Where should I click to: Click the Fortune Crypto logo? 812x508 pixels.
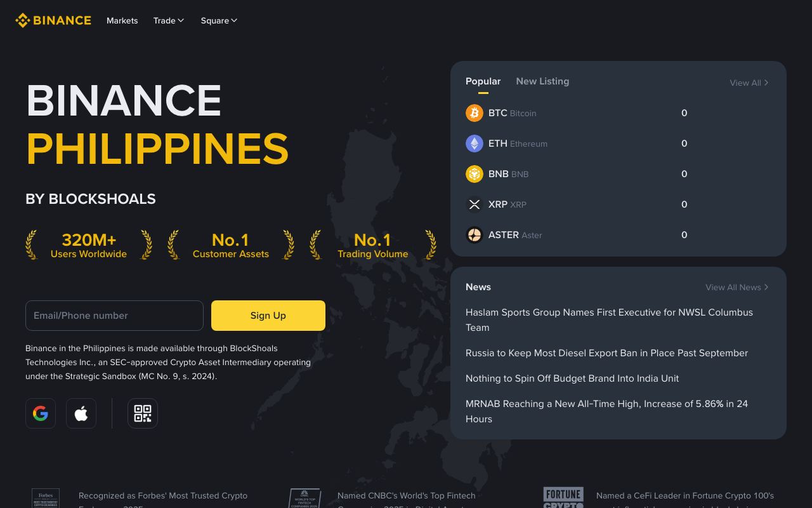point(563,498)
